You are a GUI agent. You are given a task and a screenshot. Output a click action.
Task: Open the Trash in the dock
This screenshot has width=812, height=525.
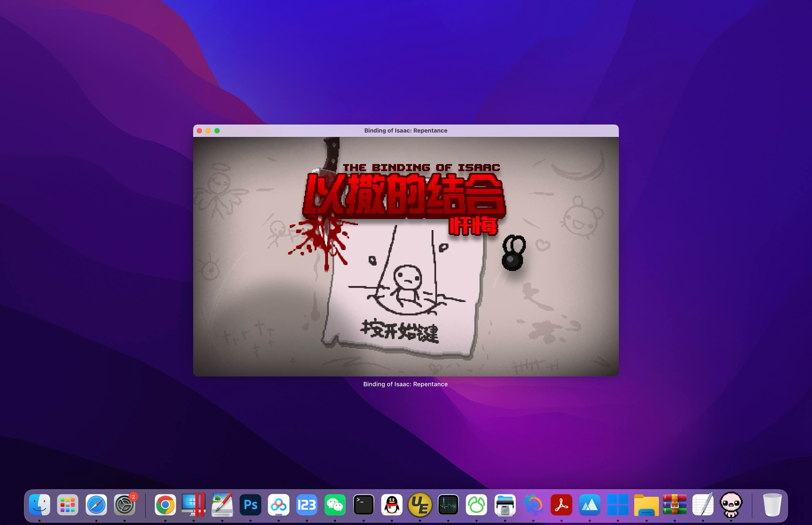tap(772, 504)
